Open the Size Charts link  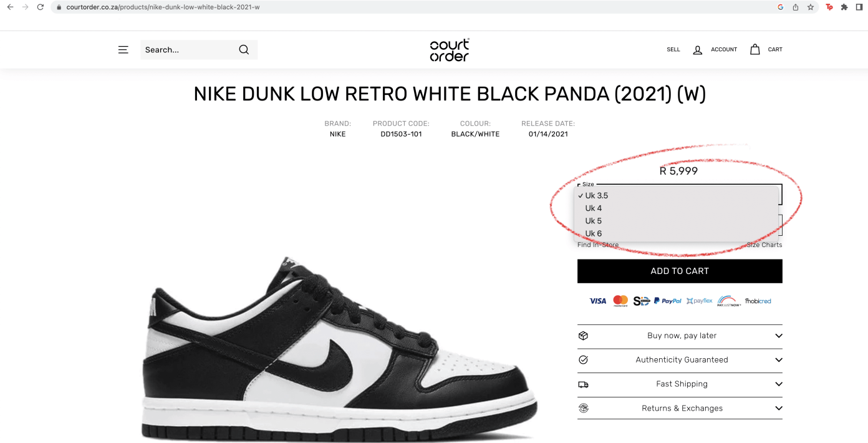click(764, 245)
